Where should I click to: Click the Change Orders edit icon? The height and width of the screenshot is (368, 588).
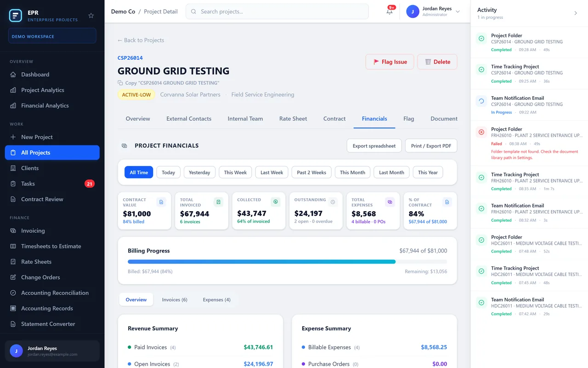13,277
